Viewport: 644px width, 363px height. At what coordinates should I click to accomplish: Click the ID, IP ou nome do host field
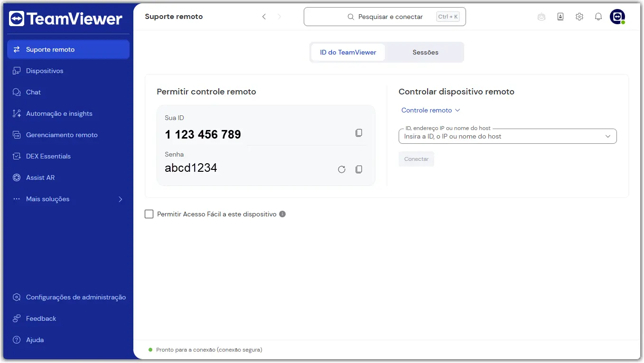pos(508,136)
